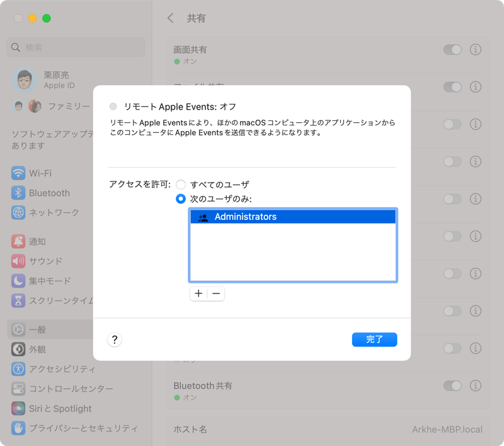Screen dimensions: 504x446
Task: Toggle 画面共有 off
Action: pyautogui.click(x=454, y=49)
